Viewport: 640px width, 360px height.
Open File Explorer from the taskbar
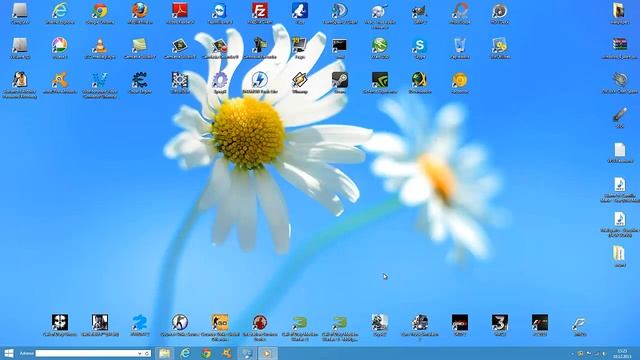click(x=164, y=353)
